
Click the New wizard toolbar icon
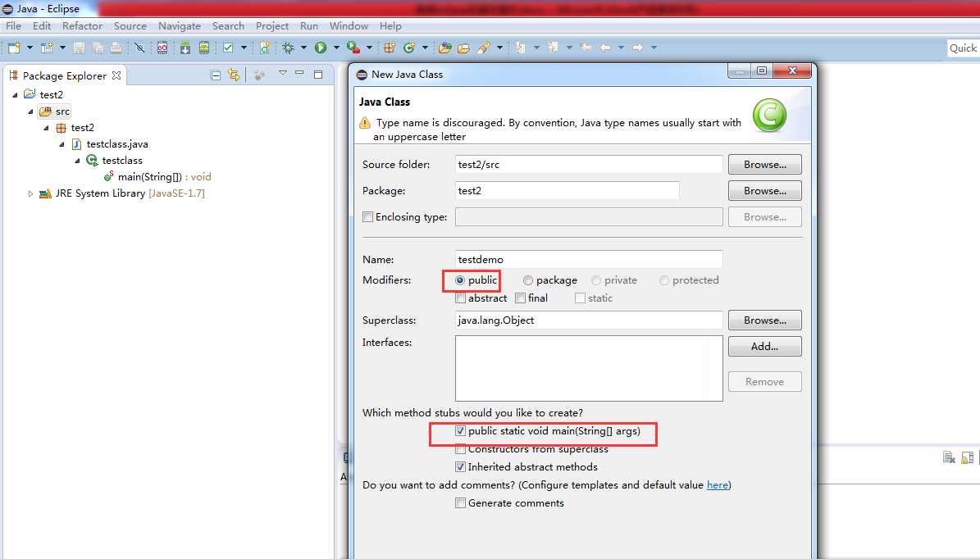[x=14, y=48]
